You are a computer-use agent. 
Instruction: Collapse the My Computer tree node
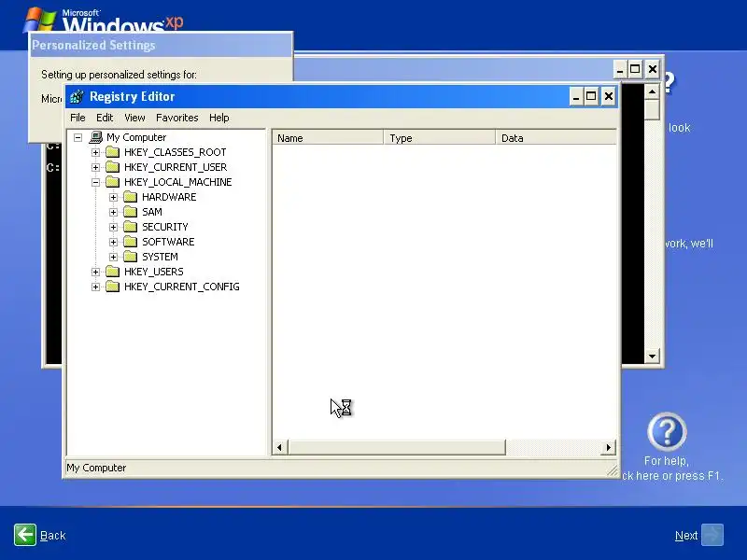(78, 137)
